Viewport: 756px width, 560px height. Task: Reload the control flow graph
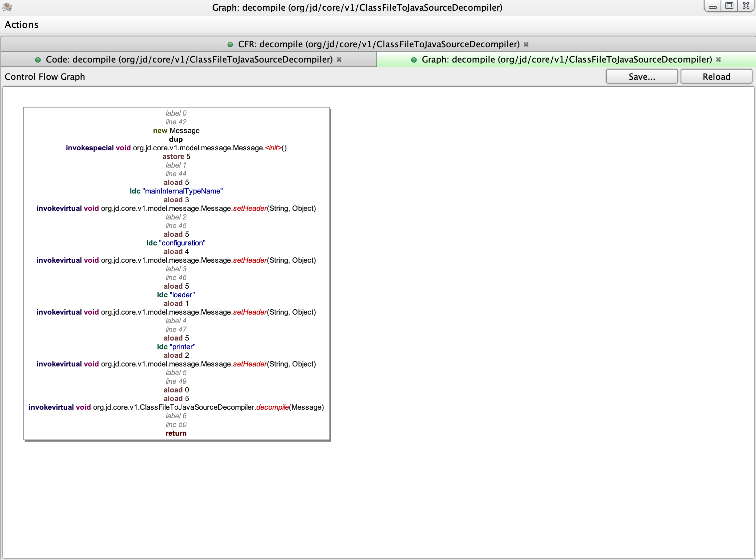coord(716,76)
